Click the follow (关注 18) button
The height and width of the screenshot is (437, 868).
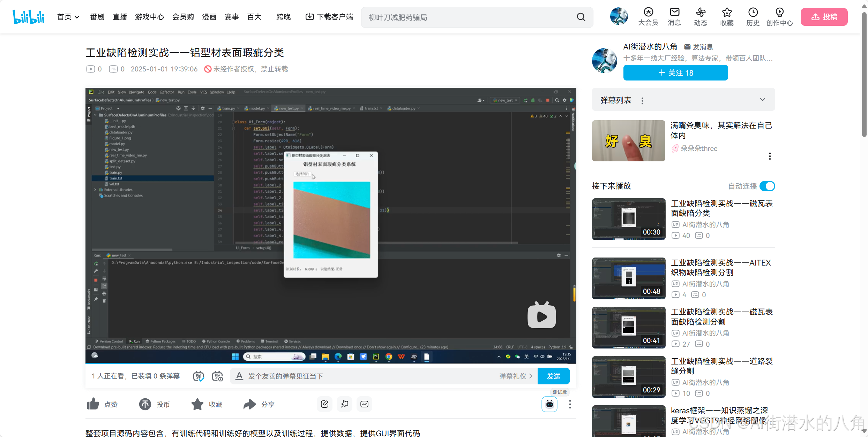tap(675, 73)
